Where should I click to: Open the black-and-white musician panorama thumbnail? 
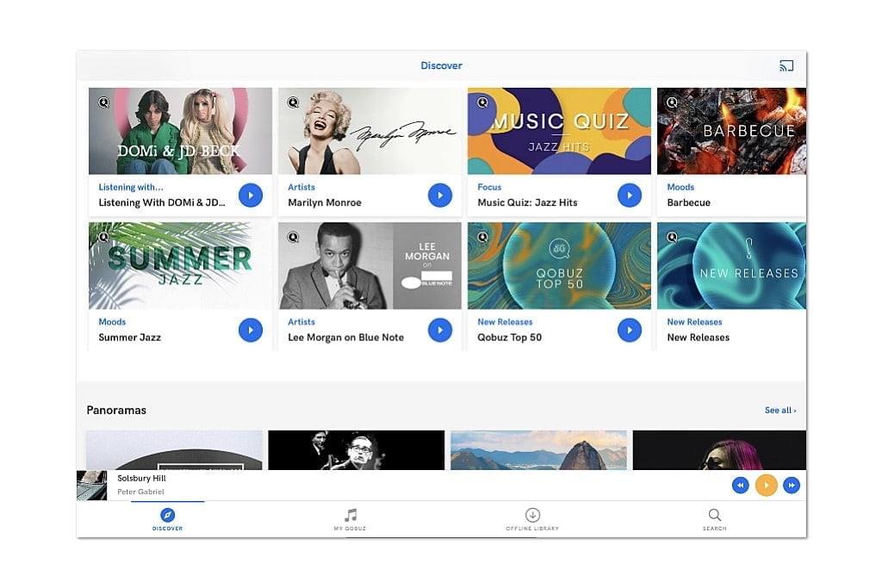pos(356,450)
